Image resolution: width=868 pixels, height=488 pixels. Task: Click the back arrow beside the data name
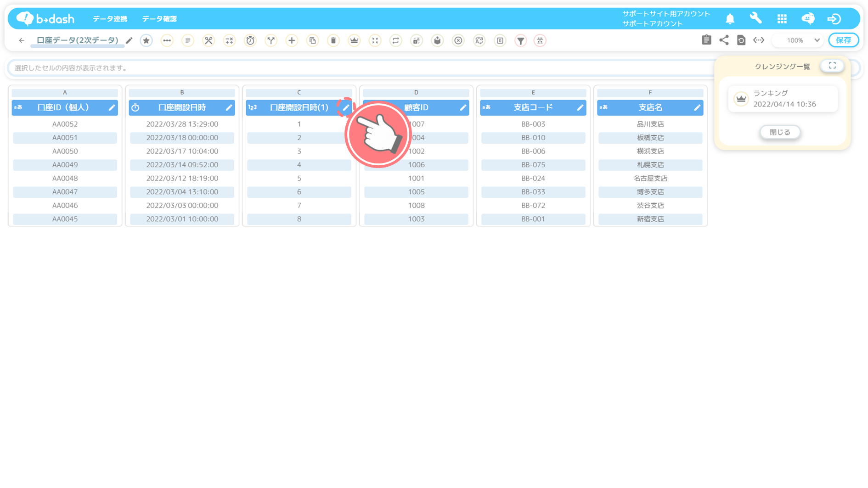coord(22,40)
